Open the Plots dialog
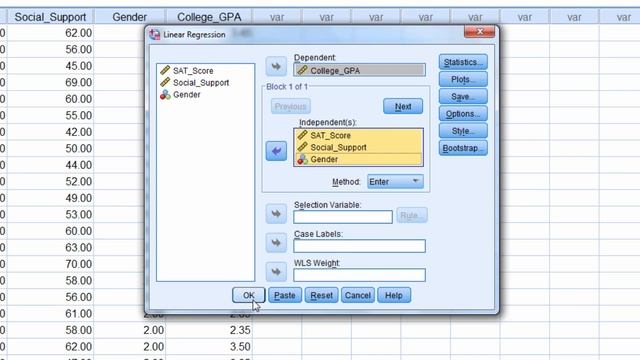This screenshot has height=360, width=640. coord(463,79)
